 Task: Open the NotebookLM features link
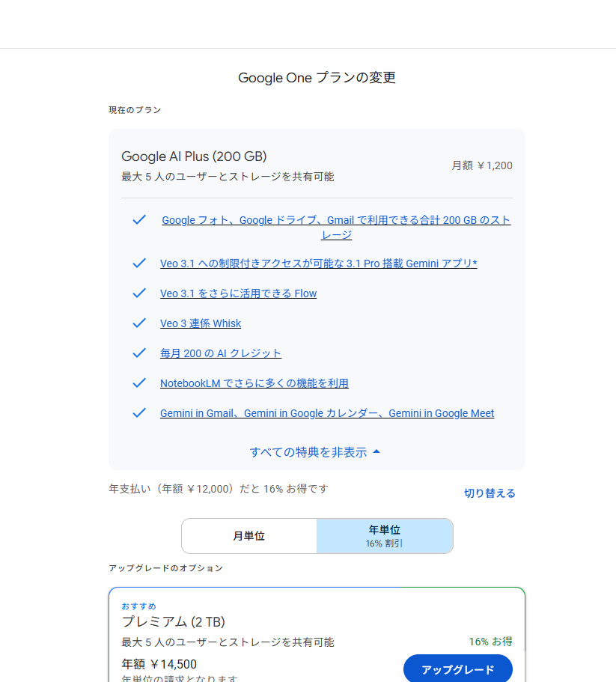[254, 383]
